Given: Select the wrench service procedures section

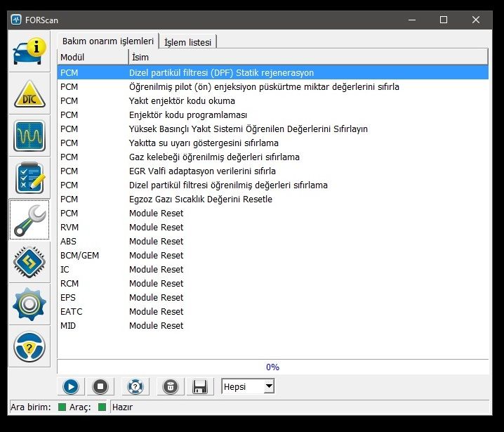Looking at the screenshot, I should 29,220.
